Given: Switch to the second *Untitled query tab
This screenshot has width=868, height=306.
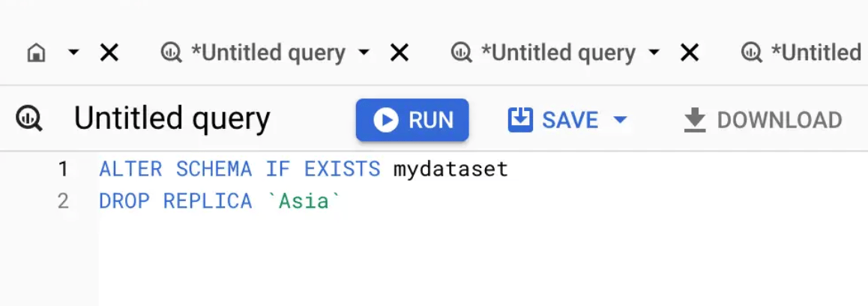Looking at the screenshot, I should 558,52.
